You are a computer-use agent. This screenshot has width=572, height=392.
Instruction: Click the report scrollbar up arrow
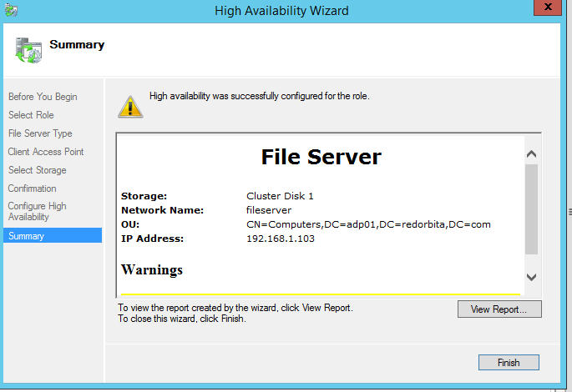tap(531, 154)
